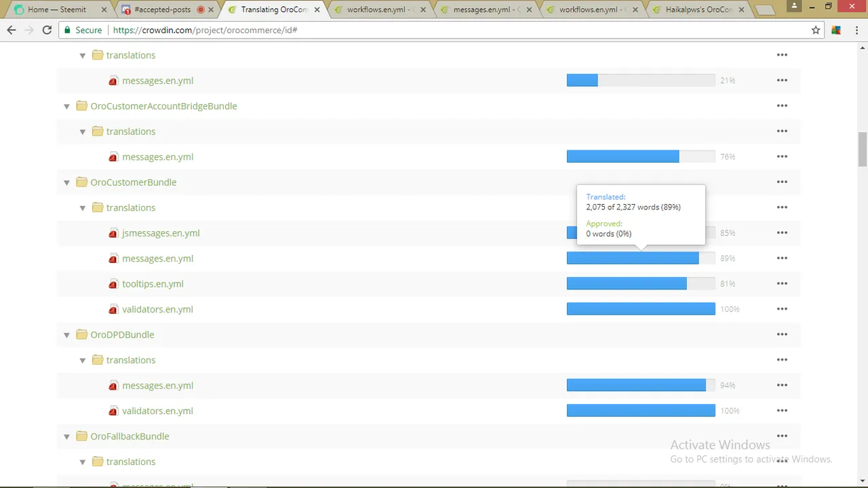Image resolution: width=868 pixels, height=488 pixels.
Task: Click the file icon beside tooltips.en.yml
Action: 113,284
